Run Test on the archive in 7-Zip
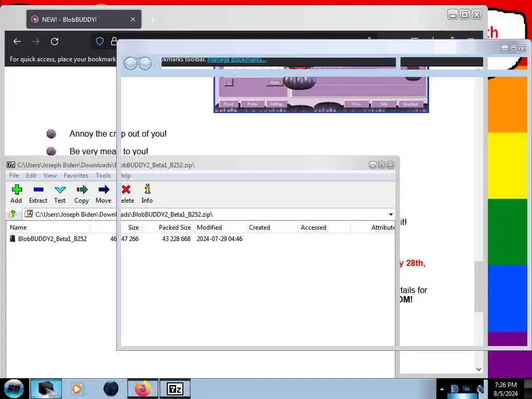The height and width of the screenshot is (399, 532). click(60, 194)
